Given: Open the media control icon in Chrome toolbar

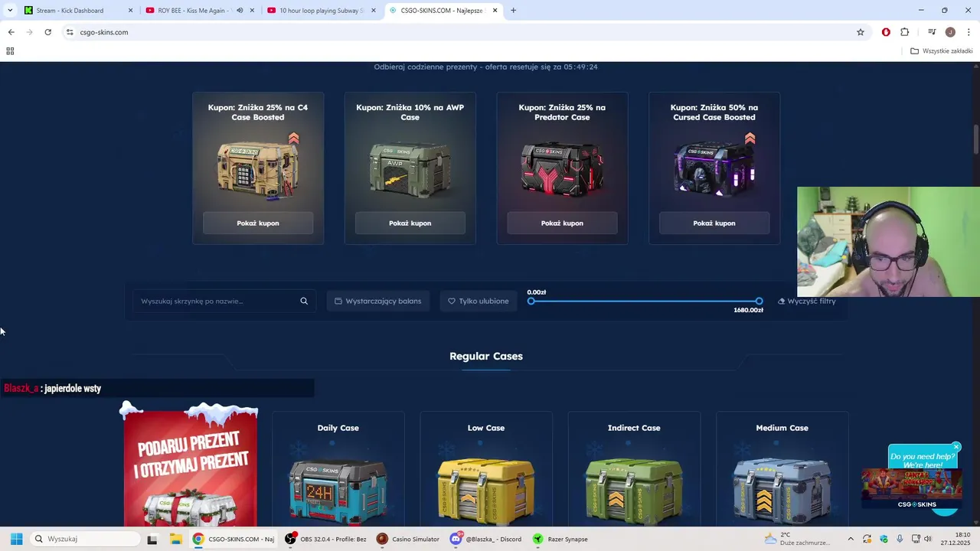Looking at the screenshot, I should [x=932, y=32].
